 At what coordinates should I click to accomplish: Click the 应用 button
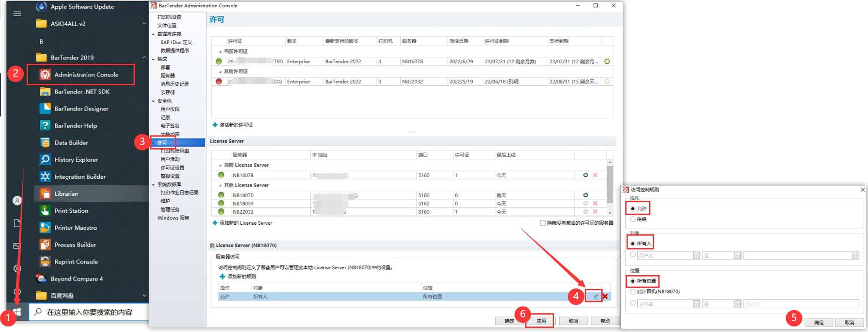point(541,321)
